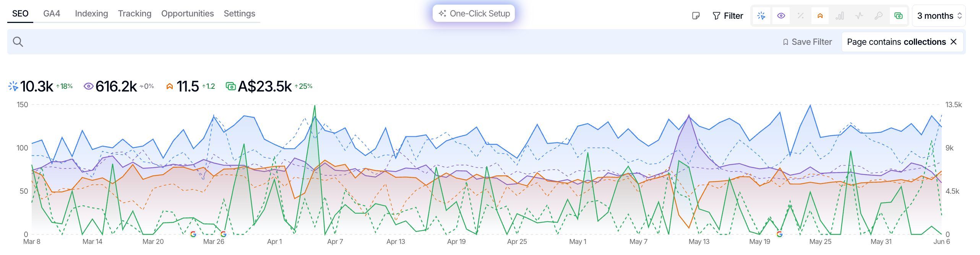Toggle the average position metric
980x255 pixels.
(x=820, y=16)
